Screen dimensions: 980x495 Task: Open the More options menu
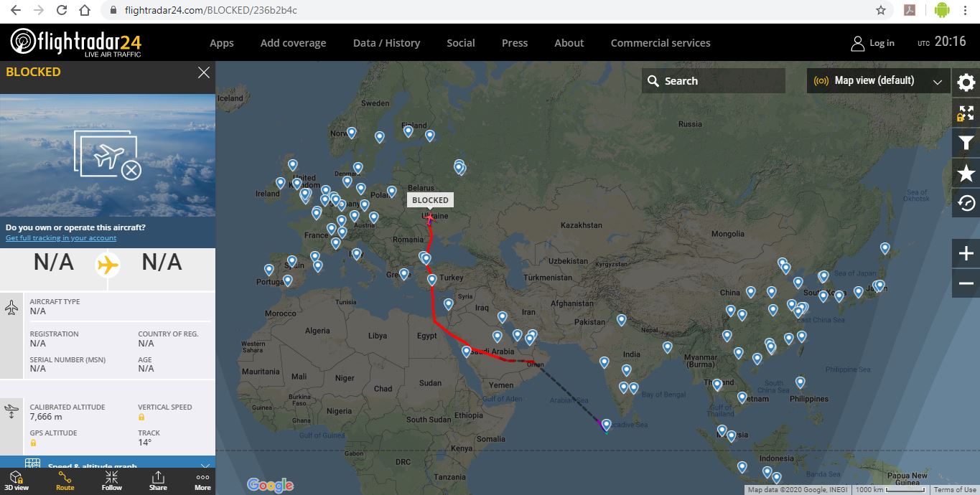202,481
